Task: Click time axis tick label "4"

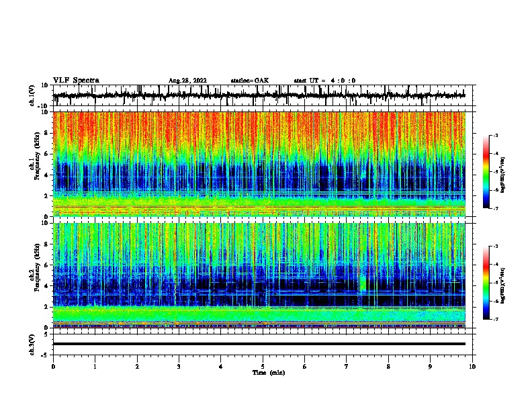Action: [x=221, y=367]
